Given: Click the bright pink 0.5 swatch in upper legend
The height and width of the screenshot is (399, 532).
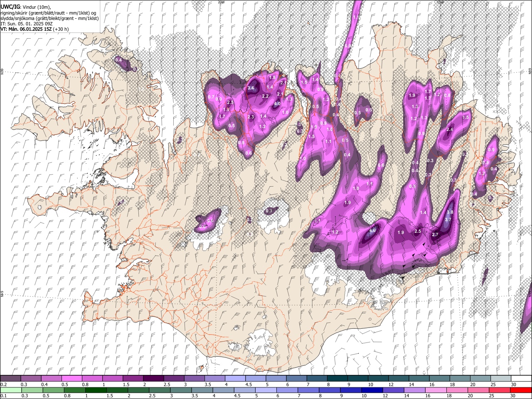Looking at the screenshot, I should click(71, 378).
